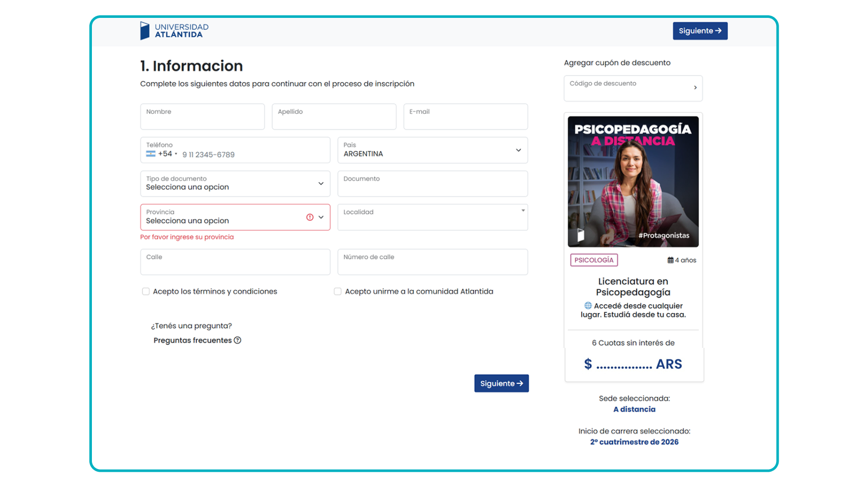Click the E-mail input field
This screenshot has height=487, width=868.
[466, 117]
